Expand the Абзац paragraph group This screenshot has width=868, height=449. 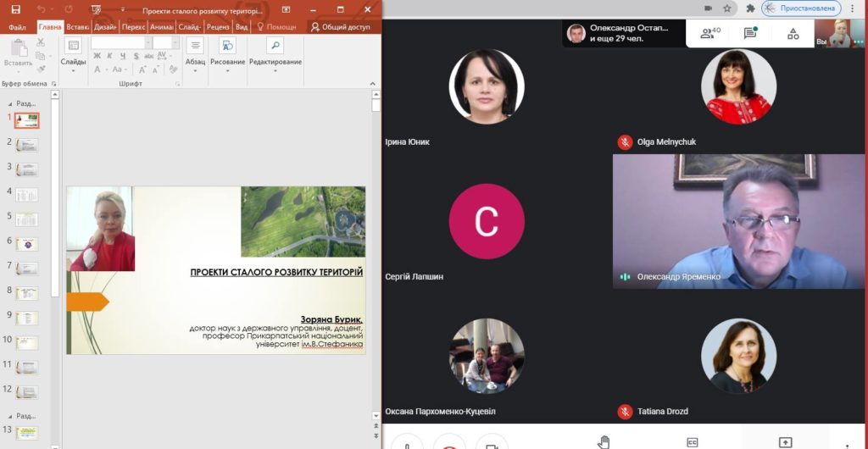195,55
